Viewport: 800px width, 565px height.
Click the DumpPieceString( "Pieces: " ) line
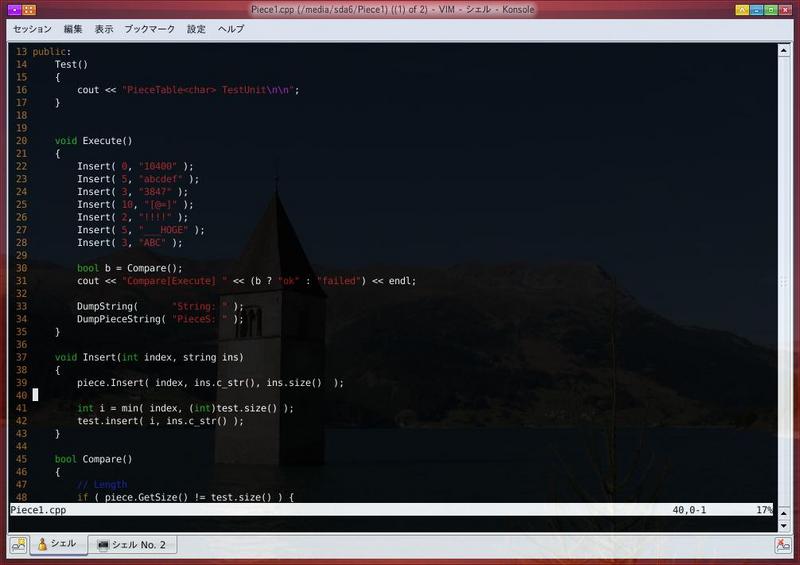(x=160, y=319)
